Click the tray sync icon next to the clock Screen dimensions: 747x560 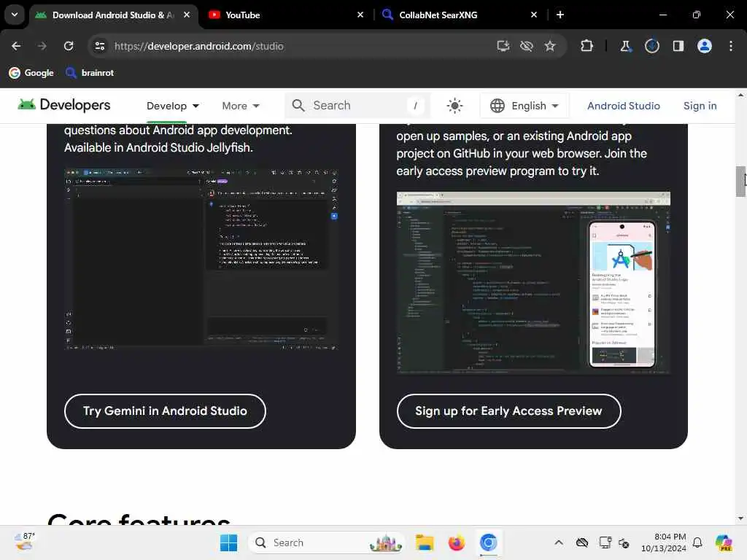624,542
